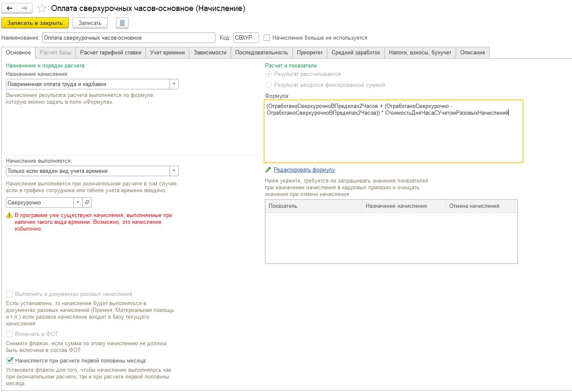Expand the Сверхурочно time type dropdown
Screen dimensions: 572x392
(78, 202)
